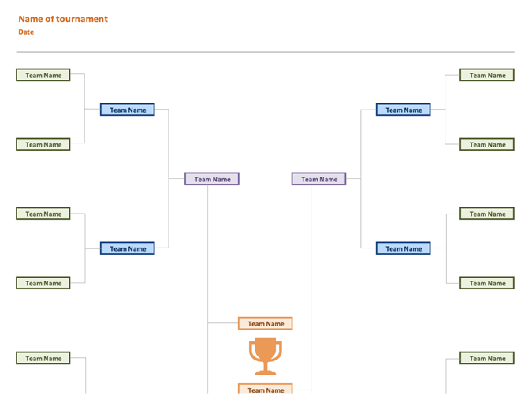Click the fourth green Team Name box on left
The image size is (532, 410).
point(43,283)
